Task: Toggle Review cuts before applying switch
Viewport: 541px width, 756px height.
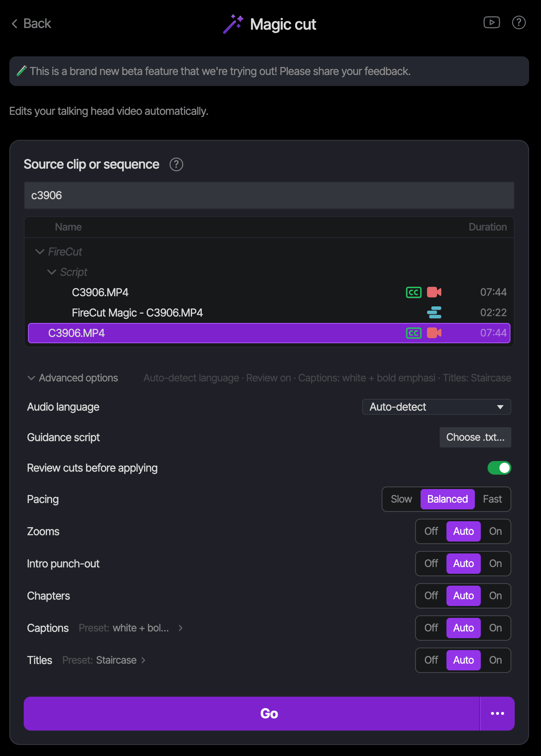Action: (x=499, y=468)
